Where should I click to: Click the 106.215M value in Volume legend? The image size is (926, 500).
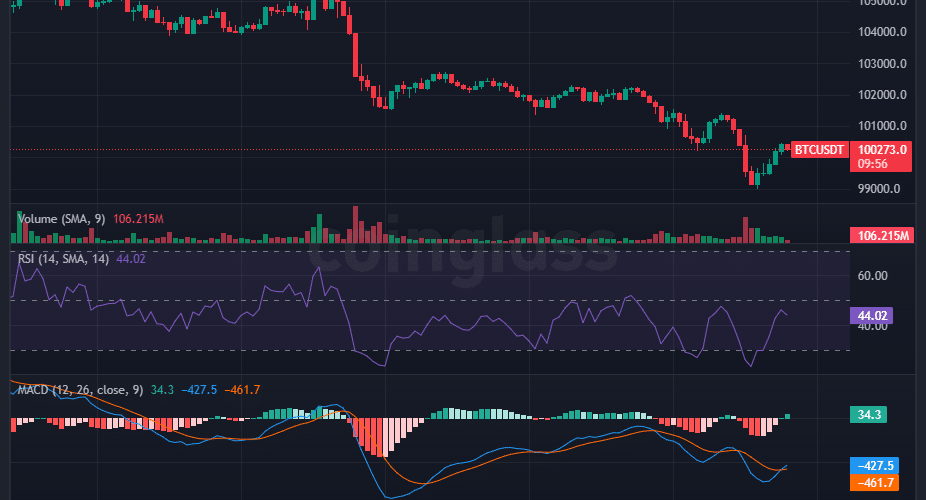pyautogui.click(x=138, y=218)
